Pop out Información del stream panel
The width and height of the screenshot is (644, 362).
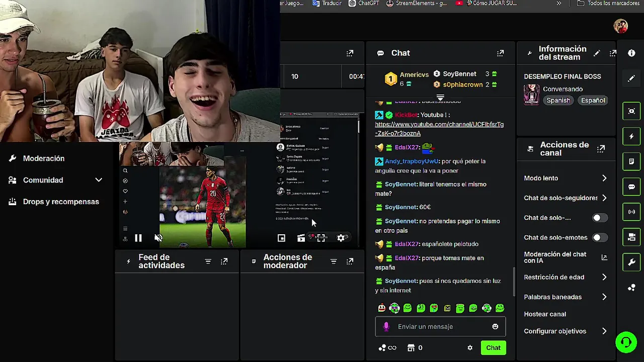[613, 53]
